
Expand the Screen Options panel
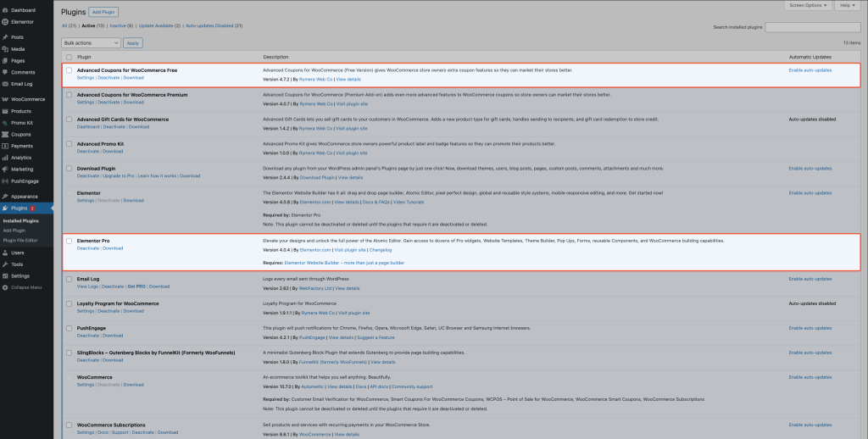[x=808, y=5]
